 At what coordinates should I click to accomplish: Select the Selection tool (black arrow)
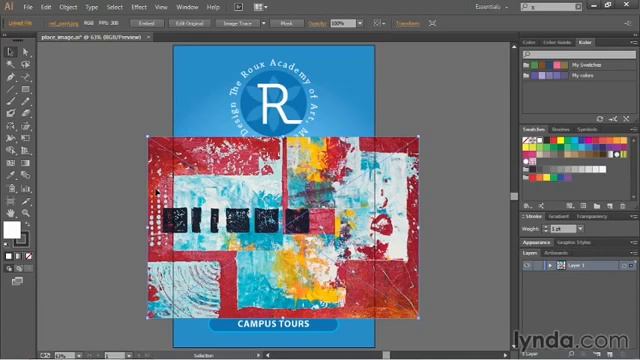tap(11, 52)
